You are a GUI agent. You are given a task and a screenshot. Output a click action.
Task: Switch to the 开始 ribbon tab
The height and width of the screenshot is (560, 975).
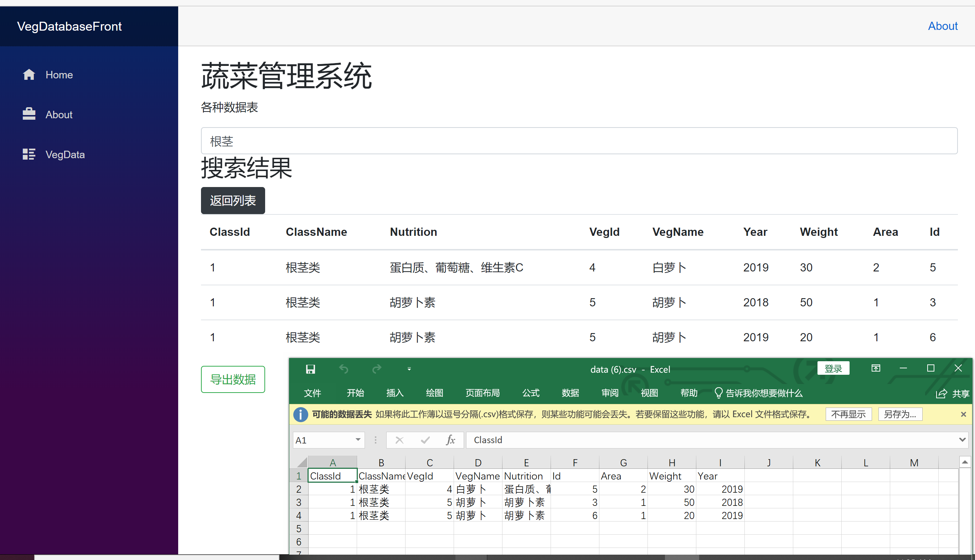coord(355,393)
